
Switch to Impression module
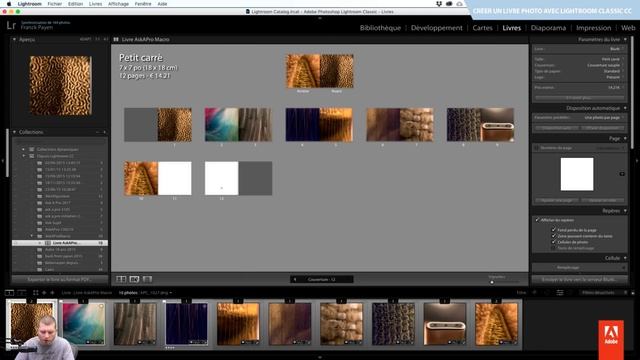click(x=593, y=28)
